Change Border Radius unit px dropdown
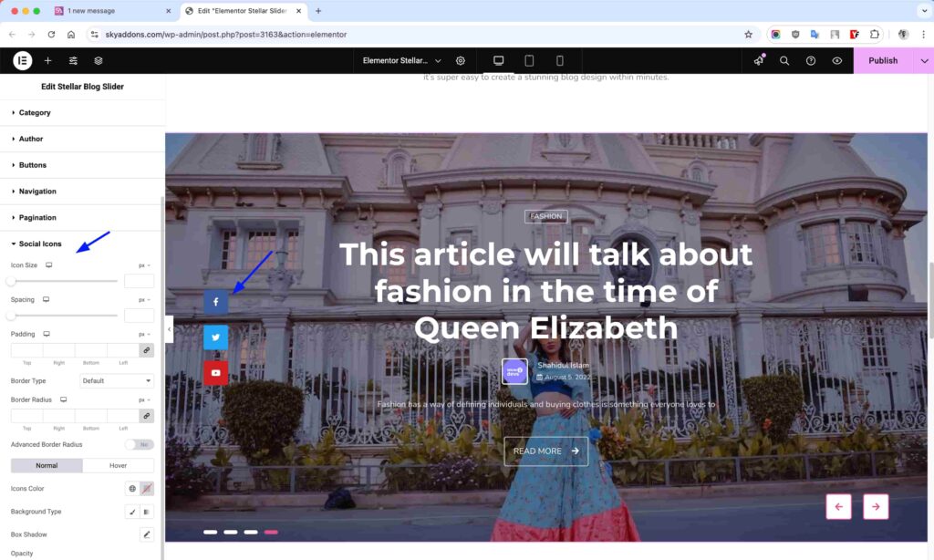Viewport: 934px width, 560px height. 144,400
